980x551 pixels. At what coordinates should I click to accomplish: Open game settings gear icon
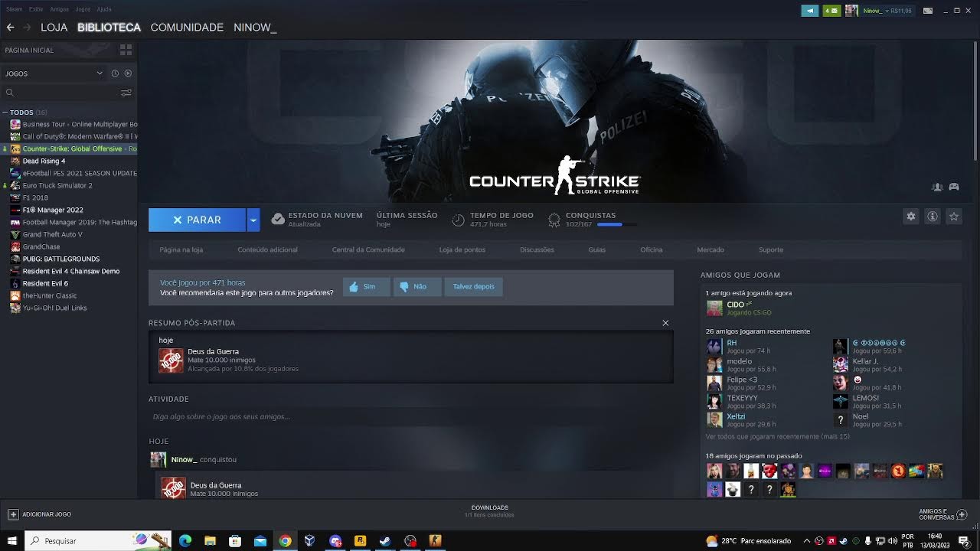(x=911, y=217)
